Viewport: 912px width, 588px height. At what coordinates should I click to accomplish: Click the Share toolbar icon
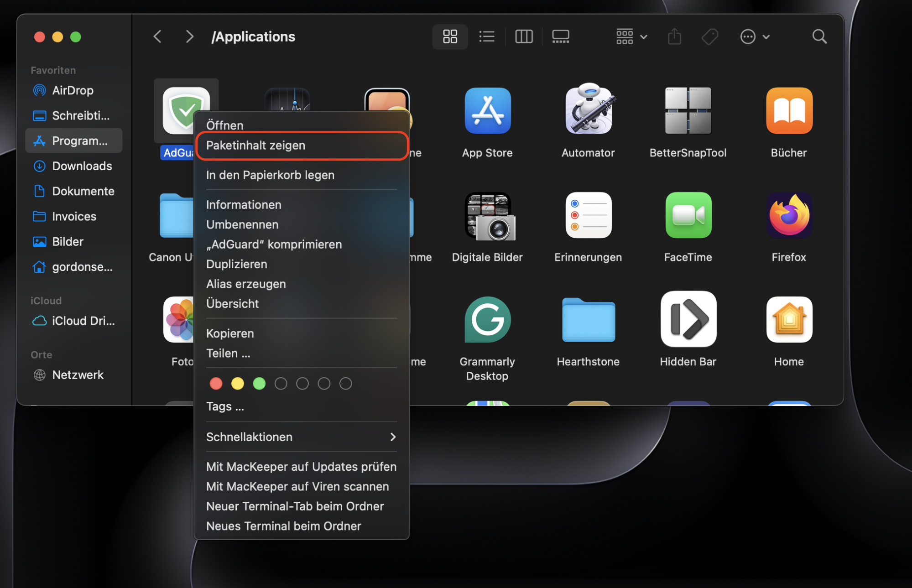coord(674,36)
